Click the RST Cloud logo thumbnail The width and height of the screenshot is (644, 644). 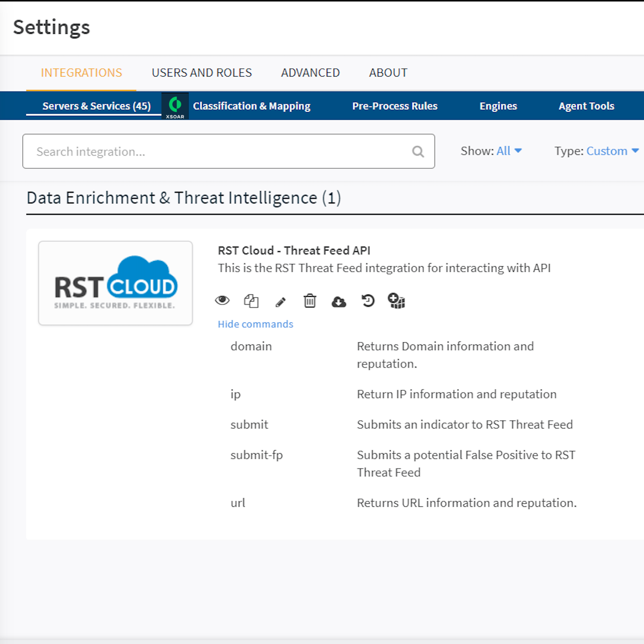116,283
